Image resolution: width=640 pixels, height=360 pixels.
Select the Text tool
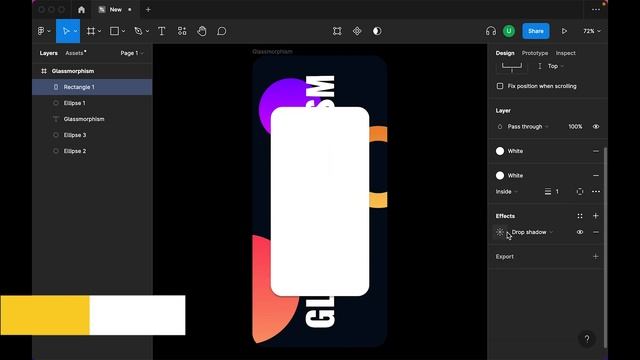(162, 31)
